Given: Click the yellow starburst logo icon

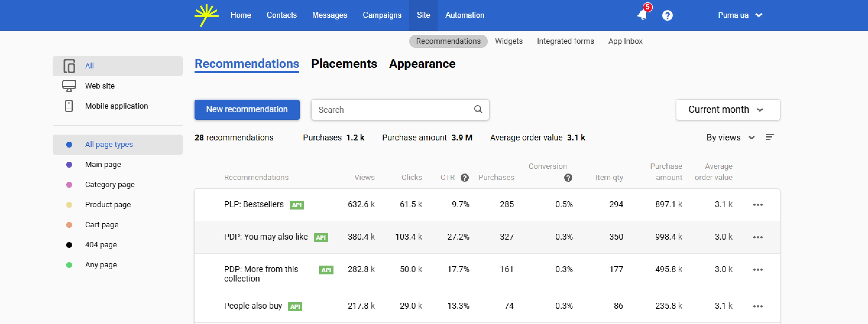Looking at the screenshot, I should [206, 15].
